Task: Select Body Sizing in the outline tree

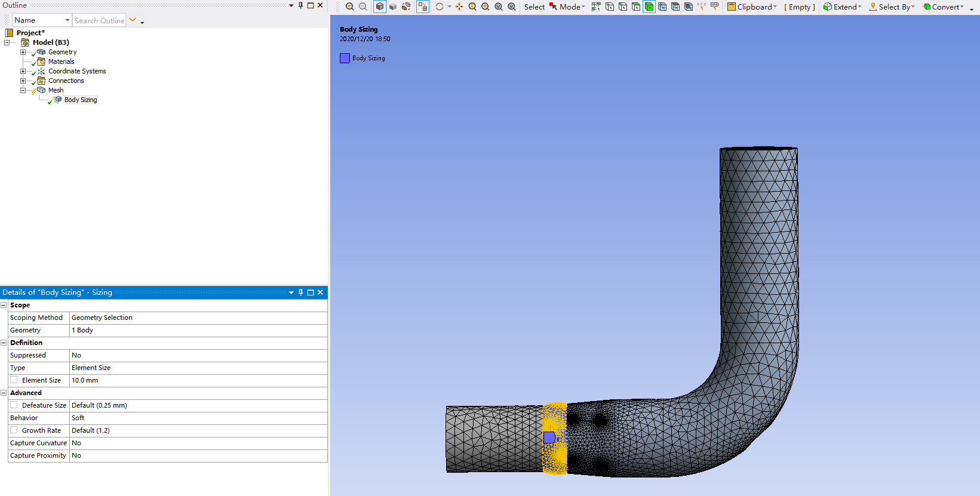Action: pyautogui.click(x=80, y=100)
